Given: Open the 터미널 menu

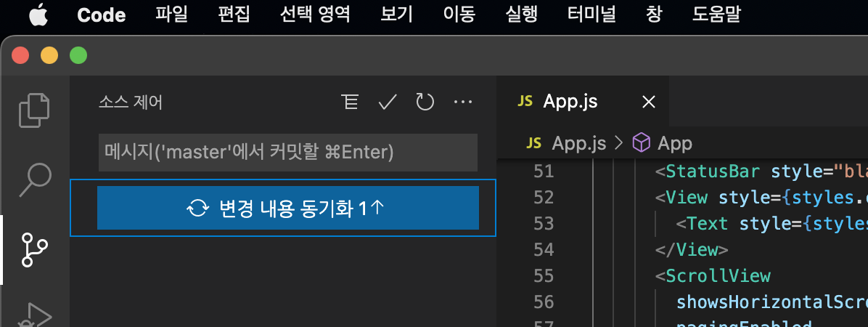Looking at the screenshot, I should click(x=591, y=15).
